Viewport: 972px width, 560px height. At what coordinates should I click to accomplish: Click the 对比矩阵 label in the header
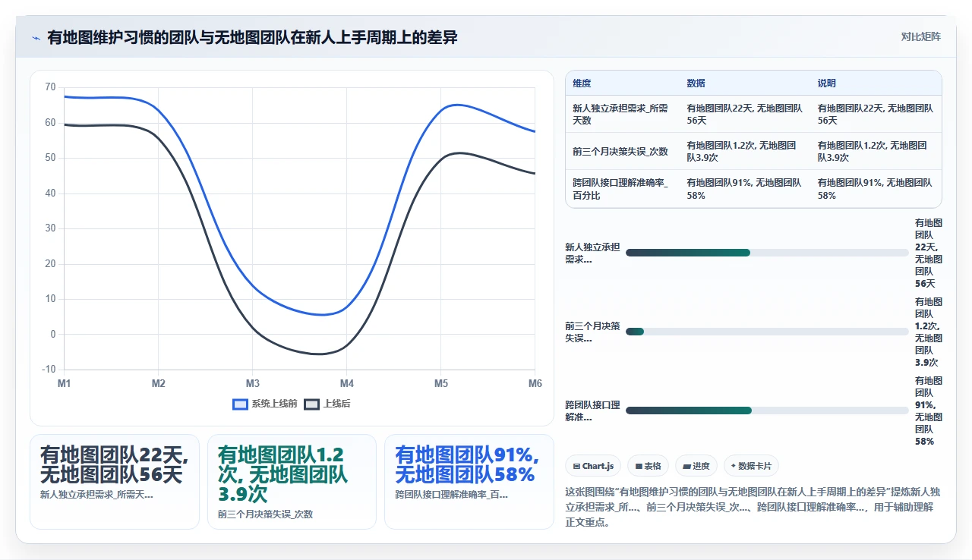click(920, 36)
